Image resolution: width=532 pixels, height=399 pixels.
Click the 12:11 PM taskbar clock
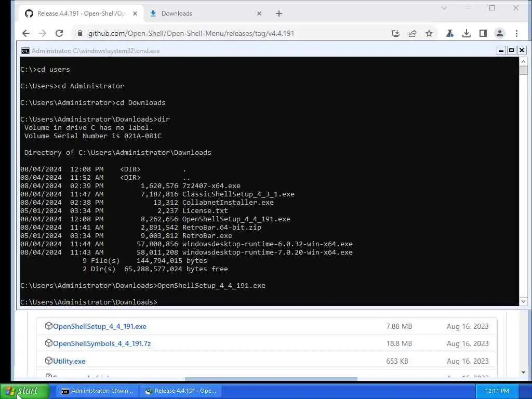[497, 391]
